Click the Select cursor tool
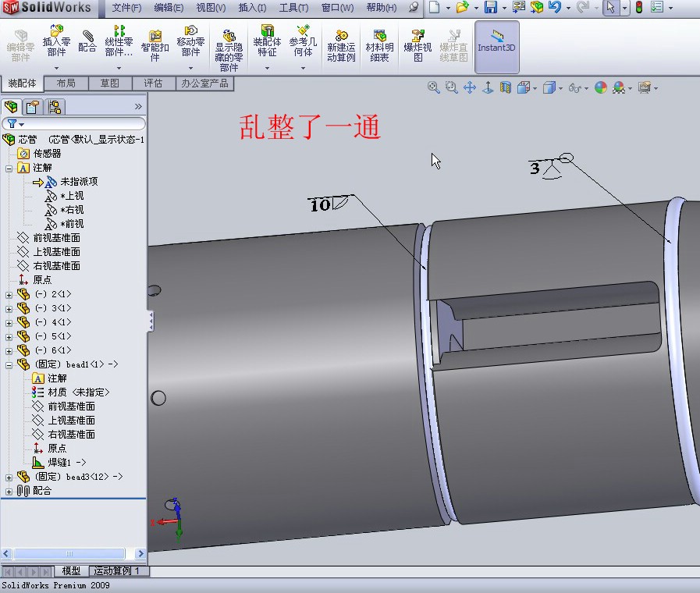The image size is (700, 593). point(610,8)
